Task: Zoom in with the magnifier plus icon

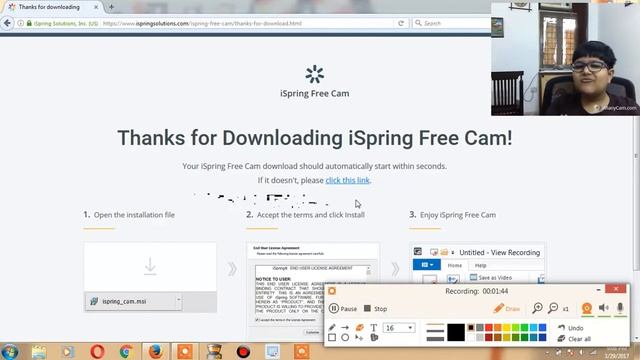Action: pos(537,308)
